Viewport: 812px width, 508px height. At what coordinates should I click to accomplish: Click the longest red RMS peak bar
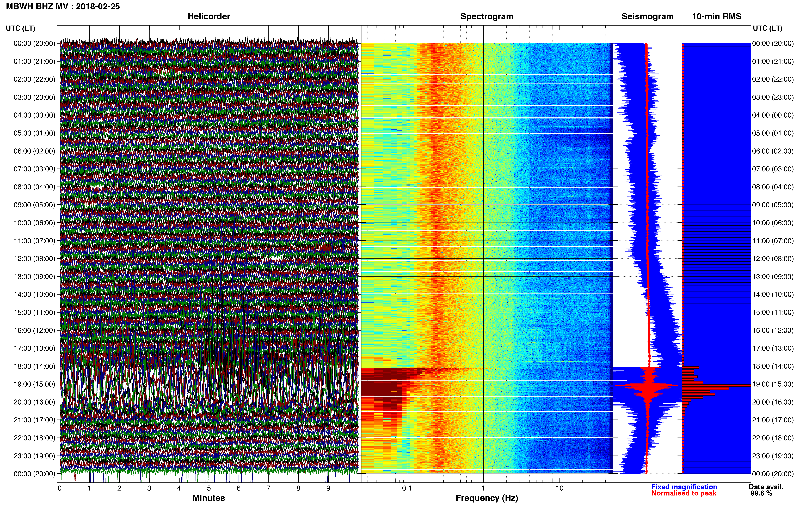click(717, 385)
